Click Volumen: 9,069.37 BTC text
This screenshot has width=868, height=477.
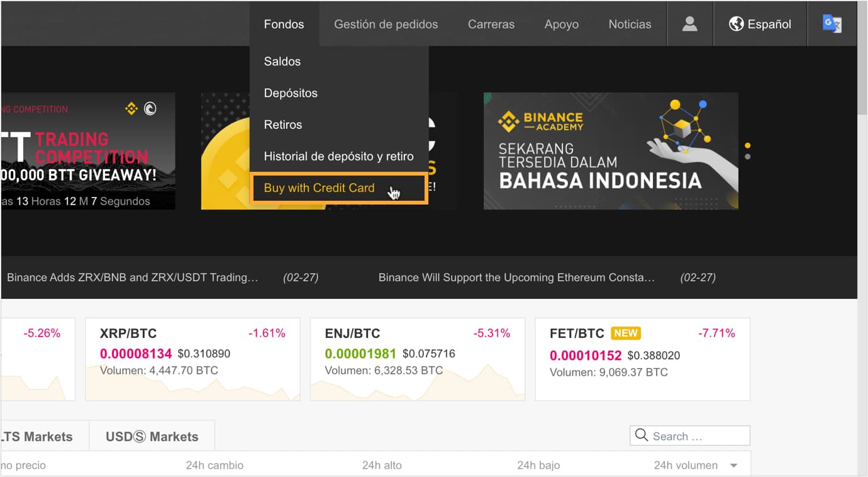609,372
